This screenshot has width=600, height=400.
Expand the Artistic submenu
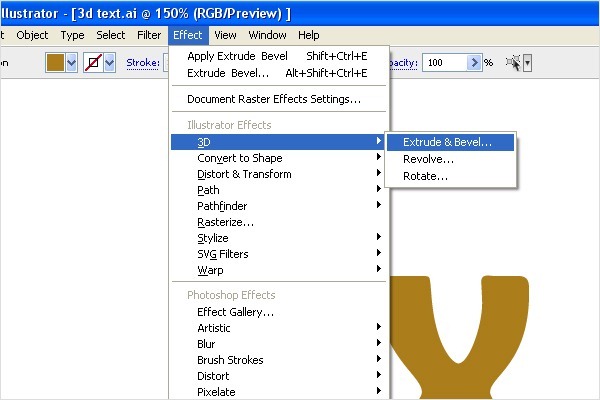coord(278,328)
